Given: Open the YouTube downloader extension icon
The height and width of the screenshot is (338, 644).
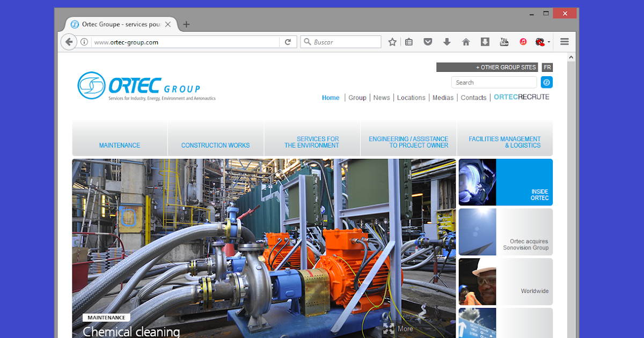Looking at the screenshot, I should 504,41.
